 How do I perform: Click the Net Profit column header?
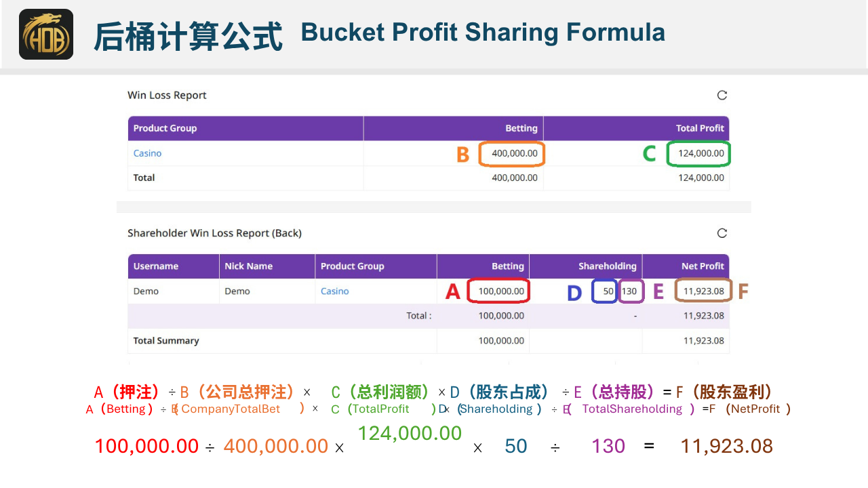703,266
